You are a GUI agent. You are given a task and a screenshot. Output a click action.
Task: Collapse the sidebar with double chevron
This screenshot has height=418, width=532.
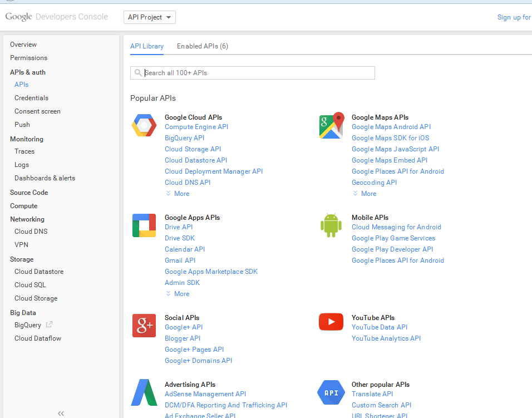[61, 413]
